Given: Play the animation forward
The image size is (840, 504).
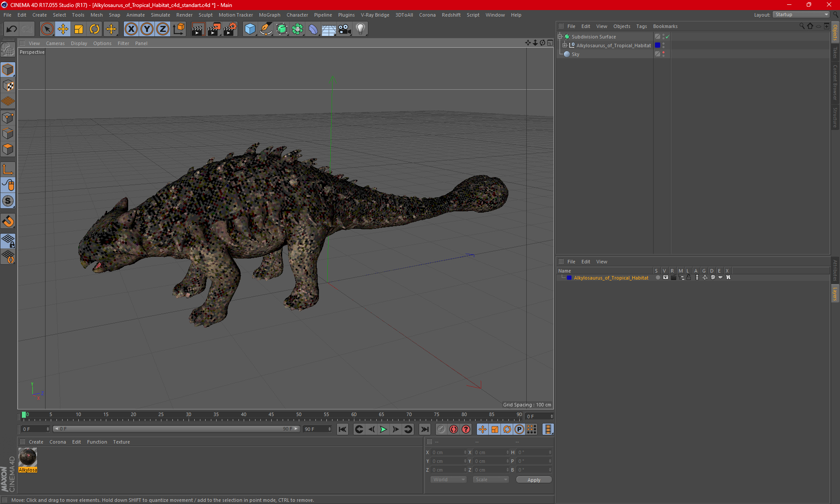Looking at the screenshot, I should coord(383,429).
